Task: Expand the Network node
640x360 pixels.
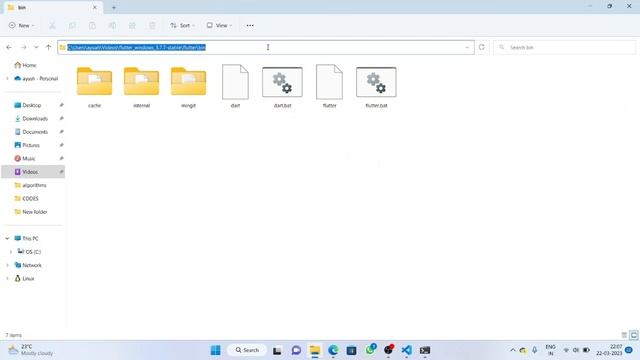Action: pyautogui.click(x=7, y=265)
